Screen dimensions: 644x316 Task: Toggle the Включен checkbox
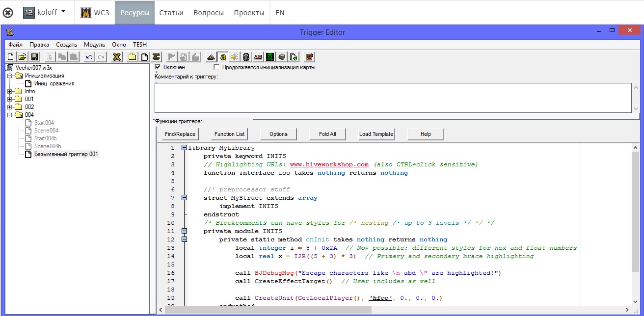click(x=158, y=67)
